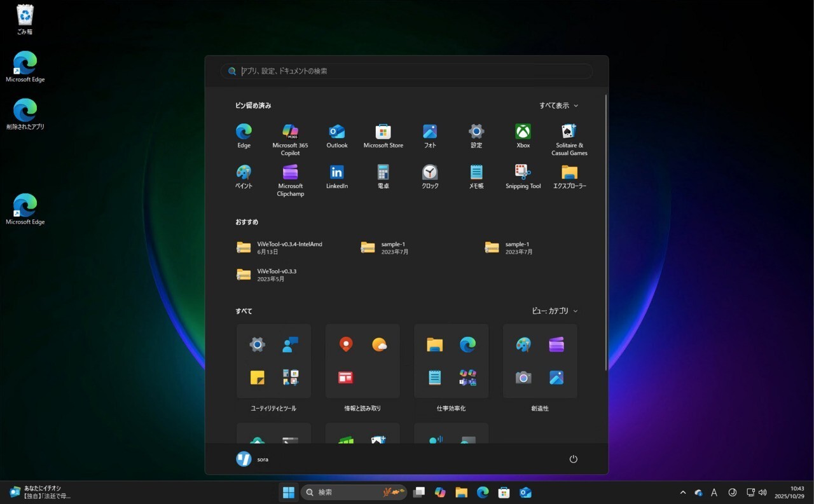Screen dimensions: 814x504
Task: Open the sora user account menu
Action: [252, 459]
